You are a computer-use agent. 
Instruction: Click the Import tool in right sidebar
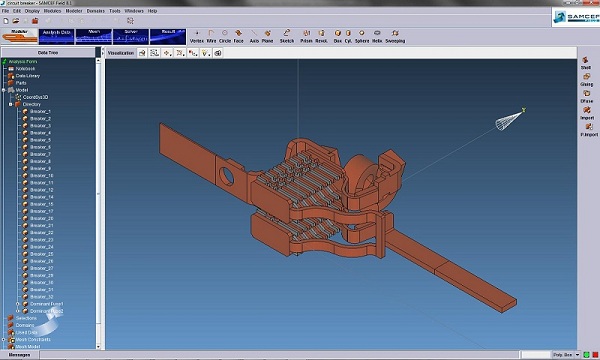point(587,114)
